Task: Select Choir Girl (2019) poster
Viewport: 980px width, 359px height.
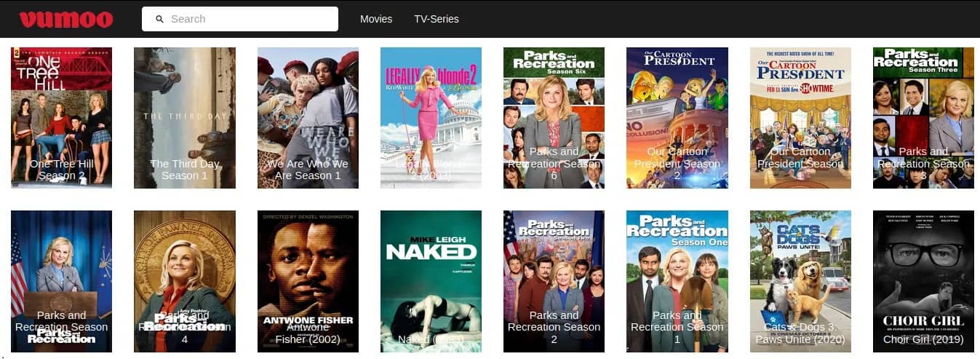Action: point(923,281)
